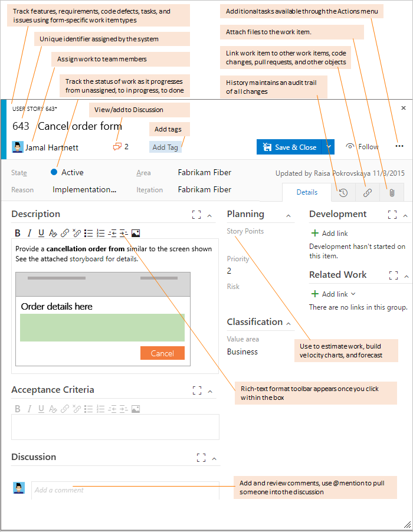Toggle italic in the Description toolbar
The height and width of the screenshot is (532, 413).
[29, 233]
